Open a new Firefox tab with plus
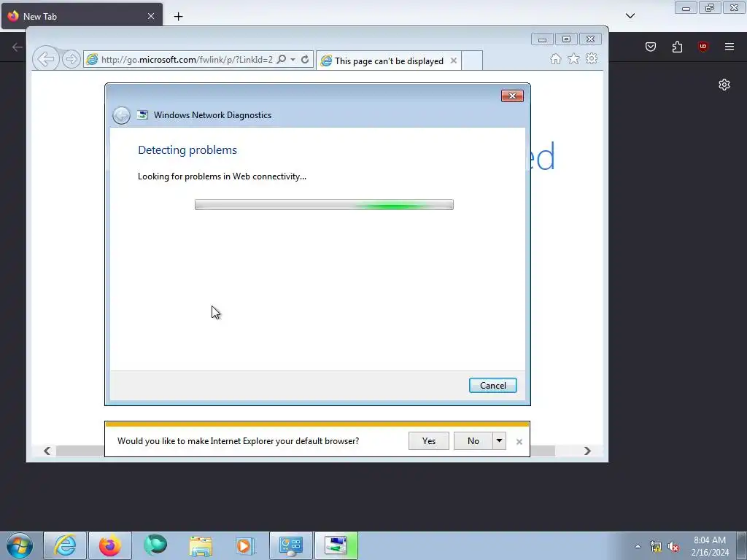Viewport: 747px width, 560px height. 178,17
